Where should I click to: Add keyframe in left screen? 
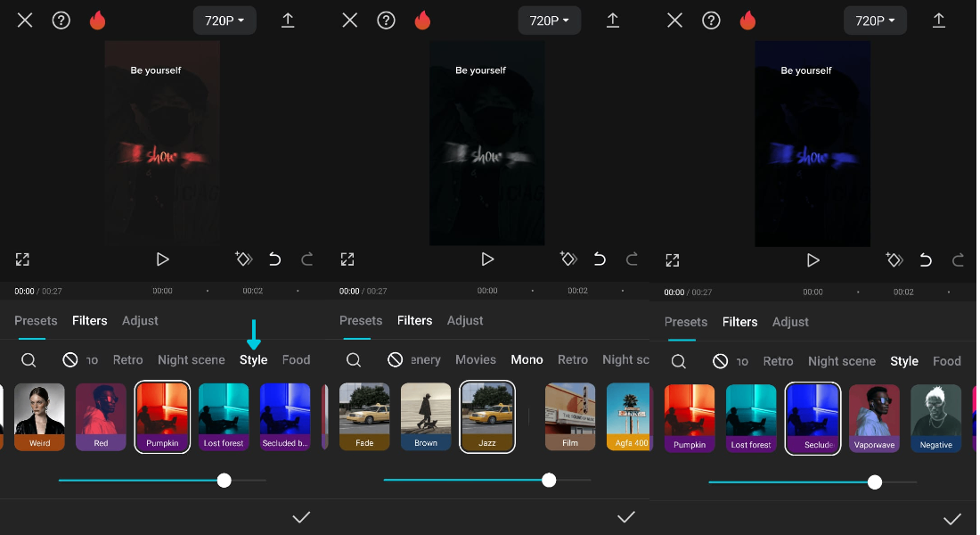click(244, 259)
